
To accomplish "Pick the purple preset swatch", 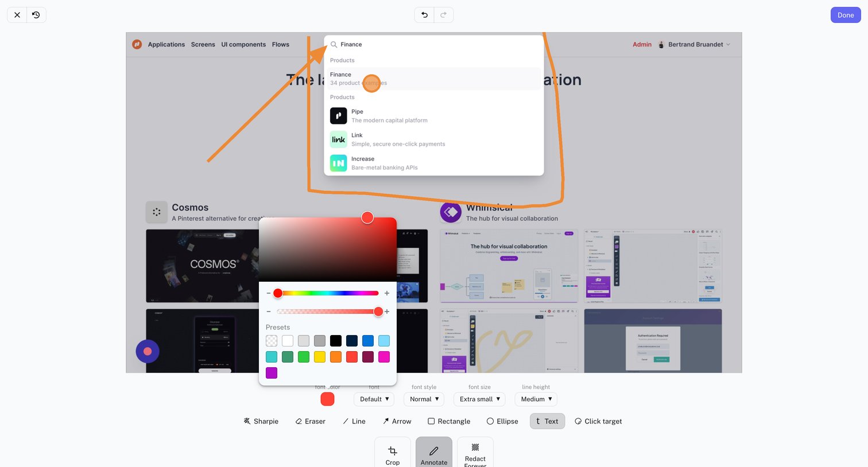I will tap(272, 373).
